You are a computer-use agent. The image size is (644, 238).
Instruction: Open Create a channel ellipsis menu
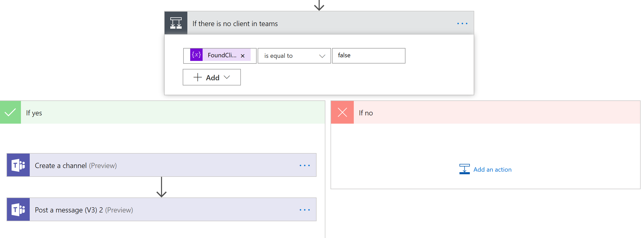pos(305,165)
